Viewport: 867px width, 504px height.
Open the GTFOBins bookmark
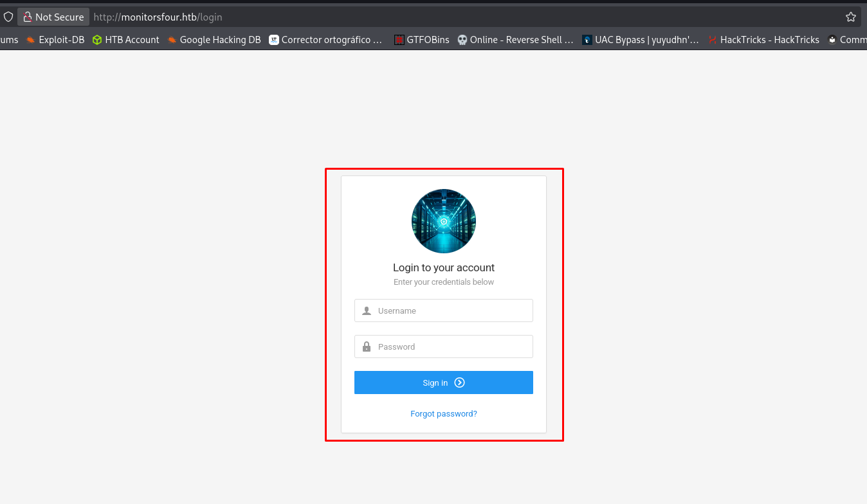pos(422,40)
